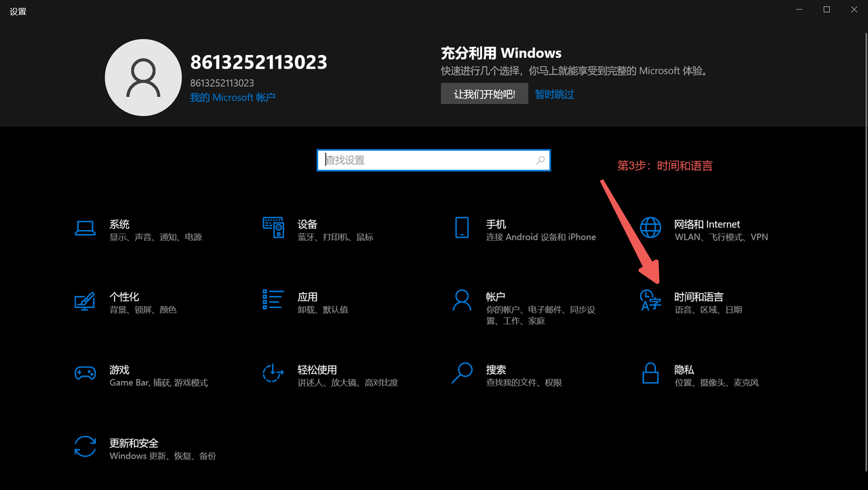Screen dimensions: 868x490
Task: Open the Devices keyboard and speaker icon
Action: [273, 227]
